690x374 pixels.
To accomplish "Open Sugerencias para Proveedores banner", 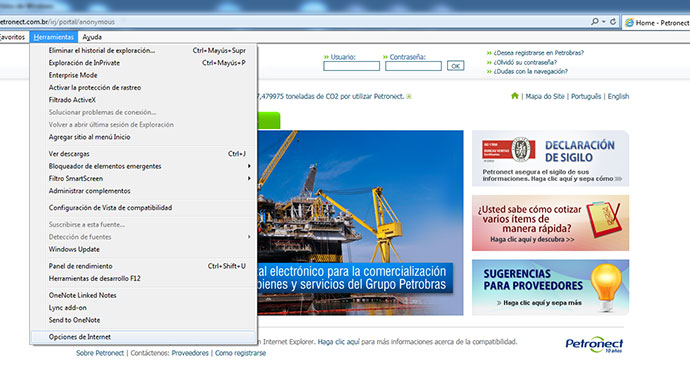I will click(551, 287).
